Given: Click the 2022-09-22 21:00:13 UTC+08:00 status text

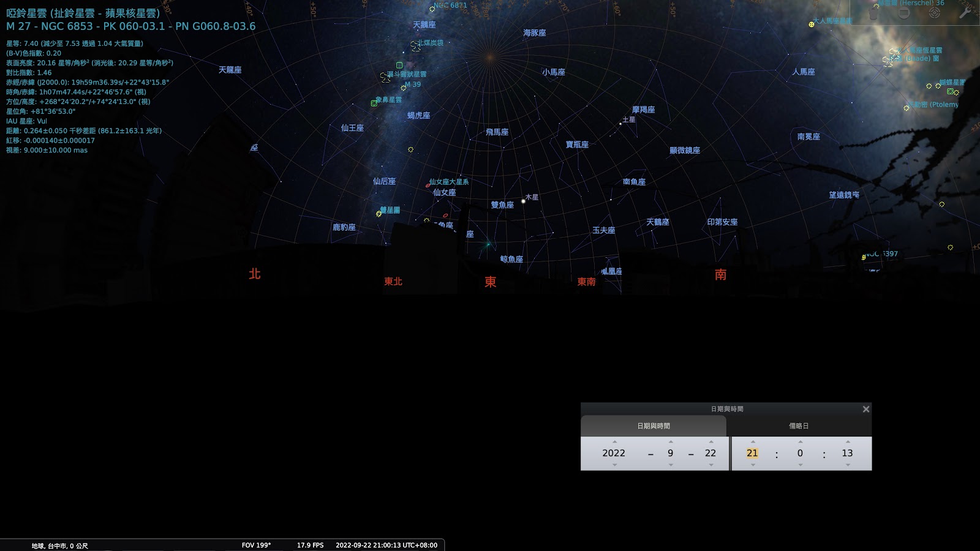Looking at the screenshot, I should coord(386,545).
